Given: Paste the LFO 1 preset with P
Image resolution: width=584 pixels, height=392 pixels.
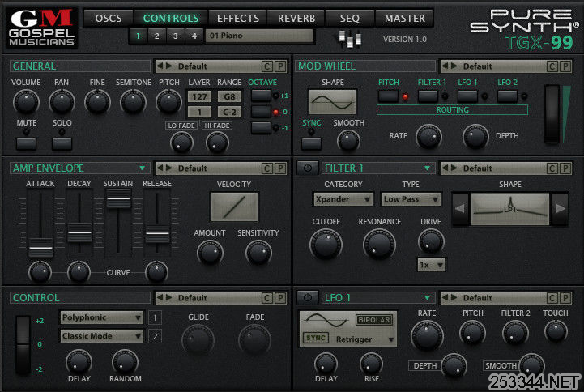Looking at the screenshot, I should [565, 298].
